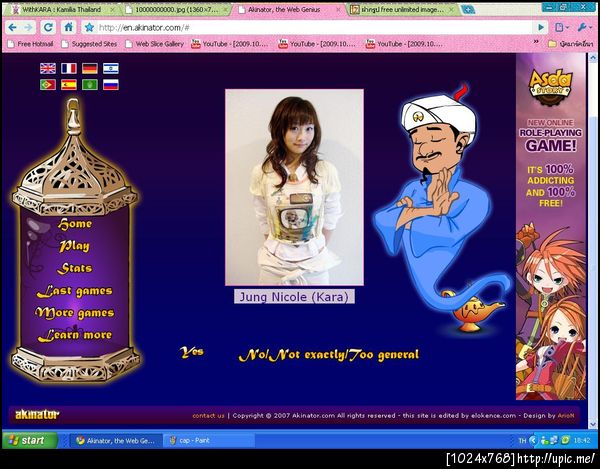Click the taskbar clock showing 18:42

coord(582,441)
